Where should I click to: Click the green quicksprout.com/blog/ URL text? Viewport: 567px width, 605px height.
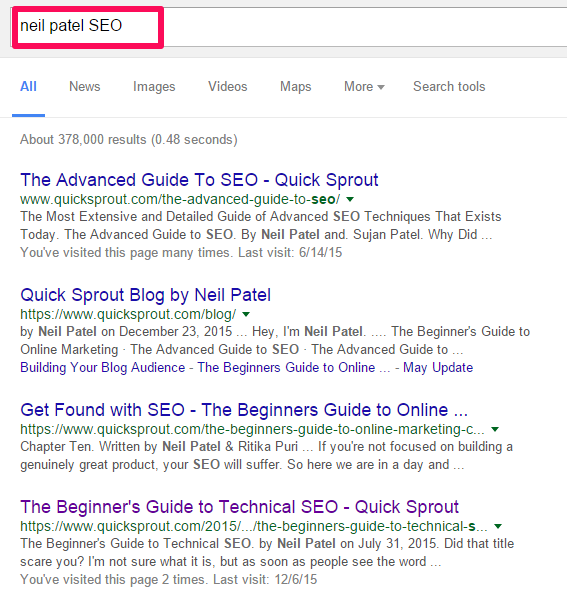pyautogui.click(x=128, y=314)
